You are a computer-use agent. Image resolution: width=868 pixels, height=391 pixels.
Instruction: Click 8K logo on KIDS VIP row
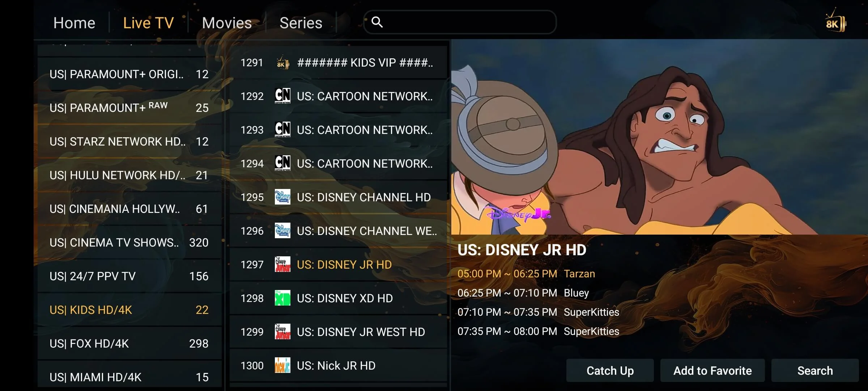282,63
